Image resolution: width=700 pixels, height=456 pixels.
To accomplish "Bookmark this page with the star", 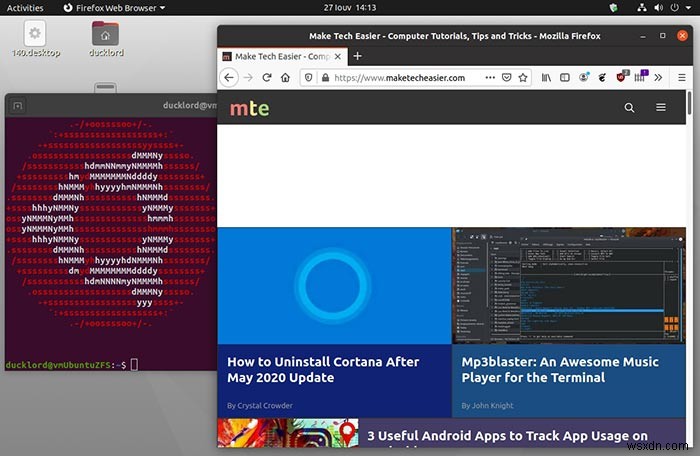I will [523, 78].
